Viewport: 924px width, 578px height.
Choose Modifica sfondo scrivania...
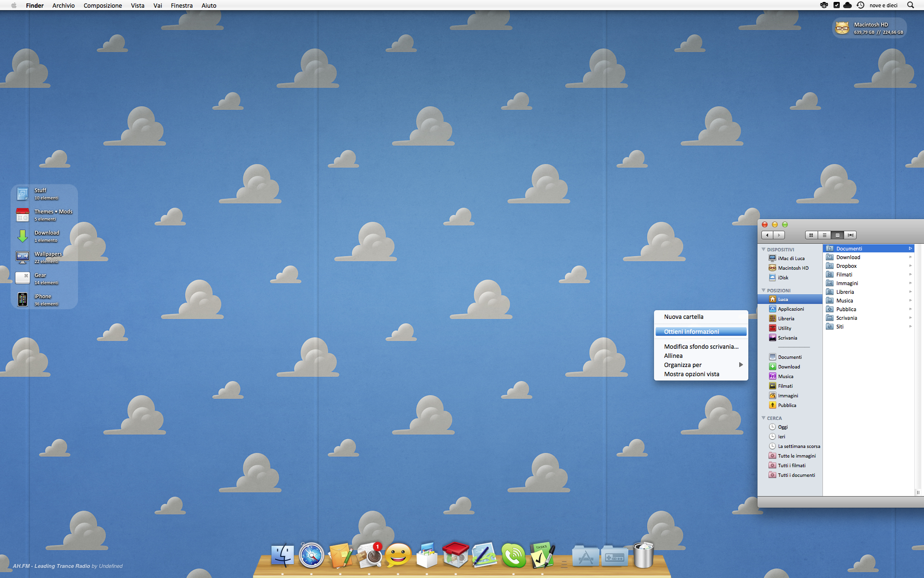(x=701, y=347)
